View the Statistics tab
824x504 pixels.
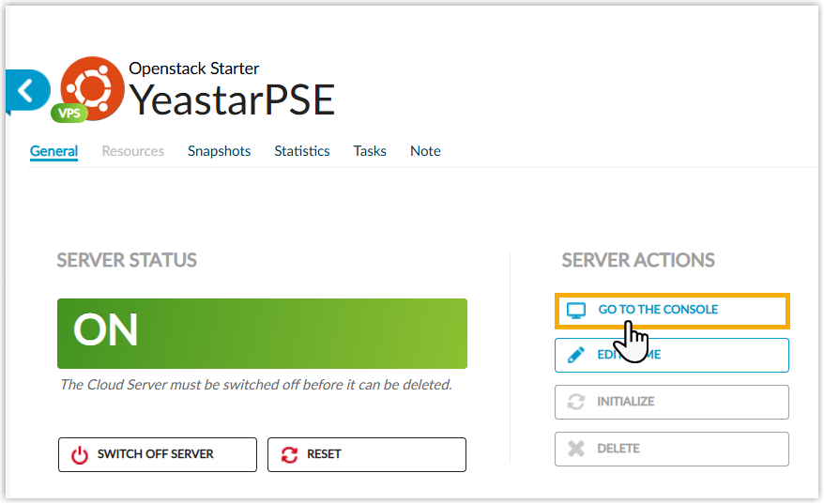tap(301, 151)
